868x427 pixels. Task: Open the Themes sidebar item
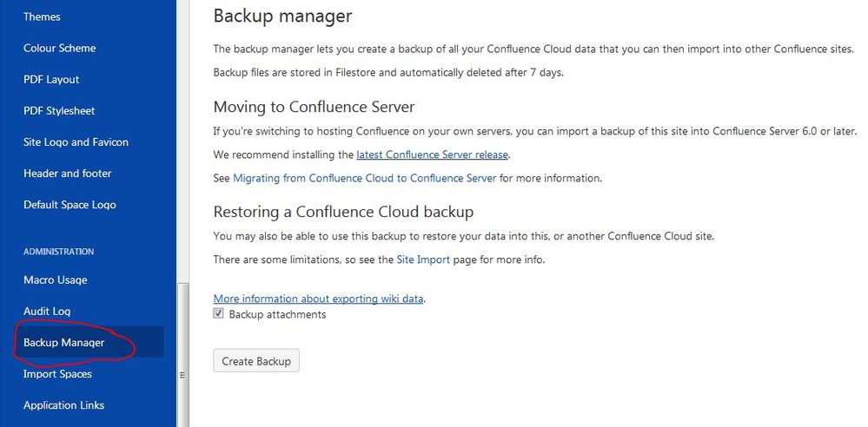[42, 16]
